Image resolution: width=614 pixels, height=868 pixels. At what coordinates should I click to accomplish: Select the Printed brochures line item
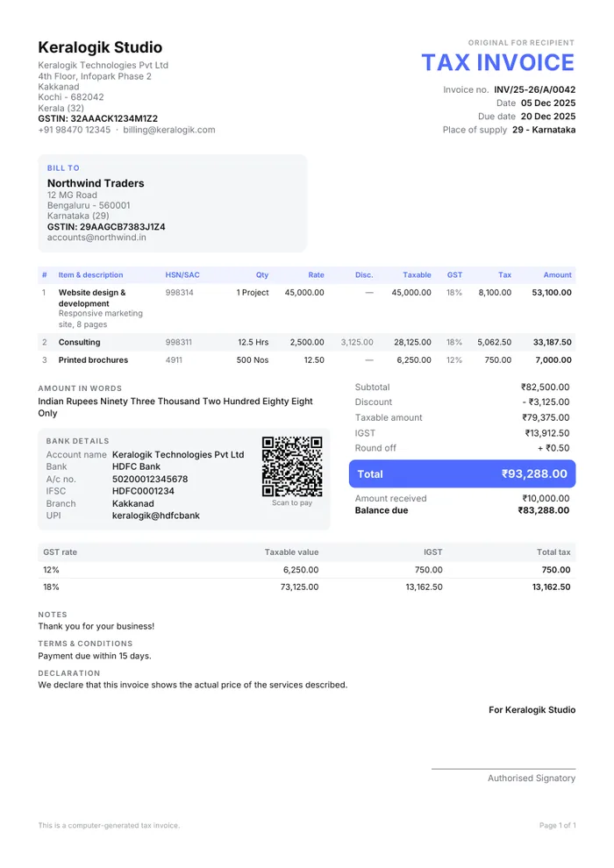93,359
